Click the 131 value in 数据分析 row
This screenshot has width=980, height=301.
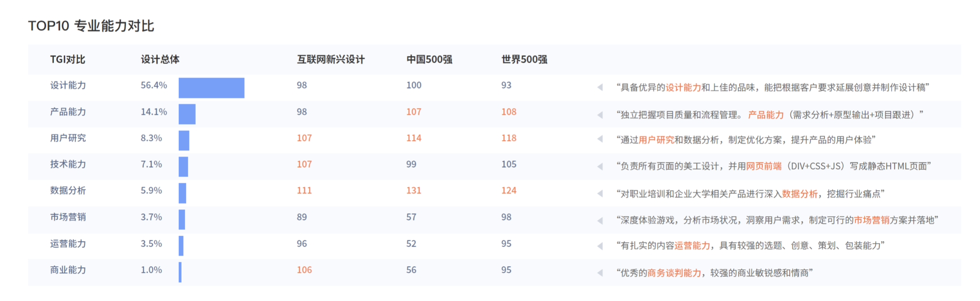[x=414, y=191]
